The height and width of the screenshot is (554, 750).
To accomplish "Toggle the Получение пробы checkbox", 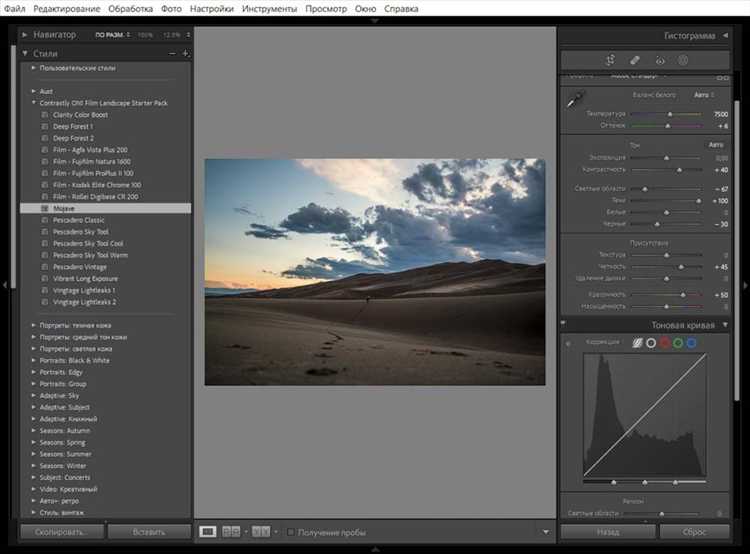I will [x=290, y=532].
